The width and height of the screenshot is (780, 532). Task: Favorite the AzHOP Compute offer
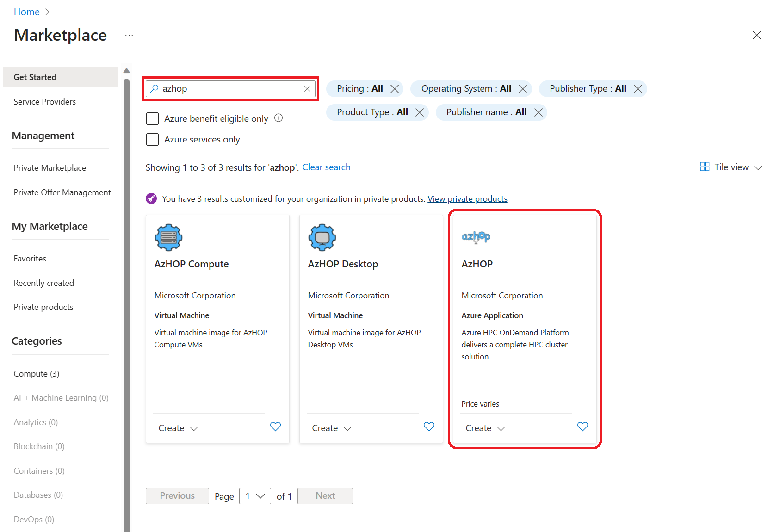point(275,427)
